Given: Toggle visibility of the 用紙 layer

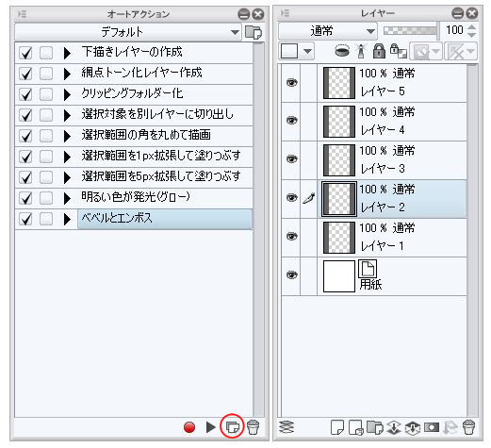Looking at the screenshot, I should click(292, 275).
